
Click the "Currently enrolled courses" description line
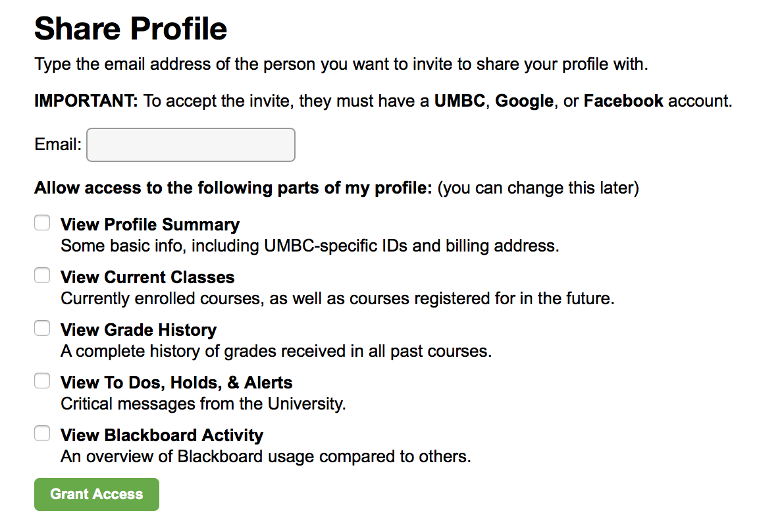click(x=337, y=299)
